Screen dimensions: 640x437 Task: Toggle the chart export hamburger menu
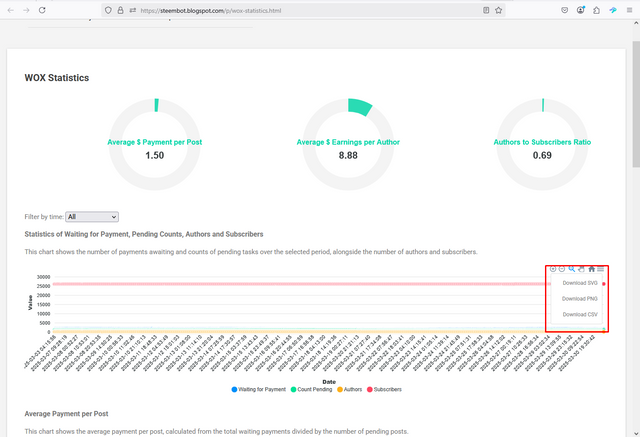pos(600,269)
